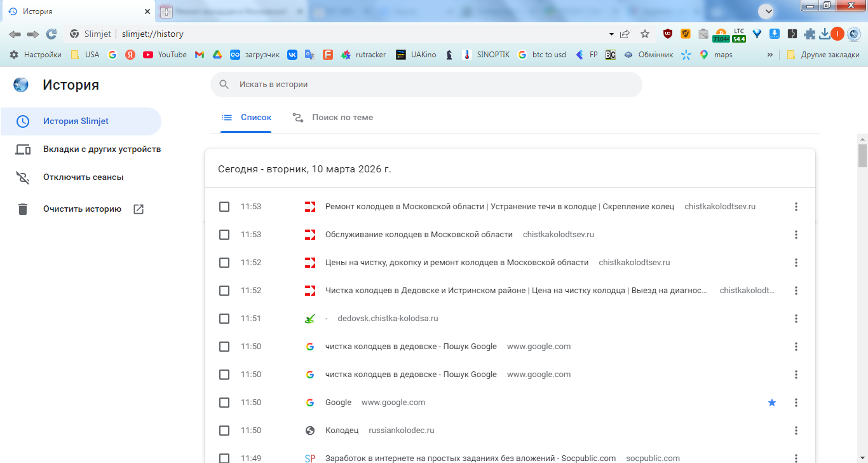Select 'История Slimjet' in sidebar

(x=81, y=121)
